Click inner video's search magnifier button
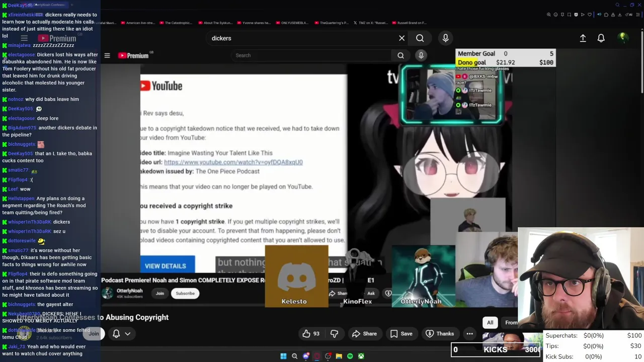The height and width of the screenshot is (362, 644). click(400, 55)
